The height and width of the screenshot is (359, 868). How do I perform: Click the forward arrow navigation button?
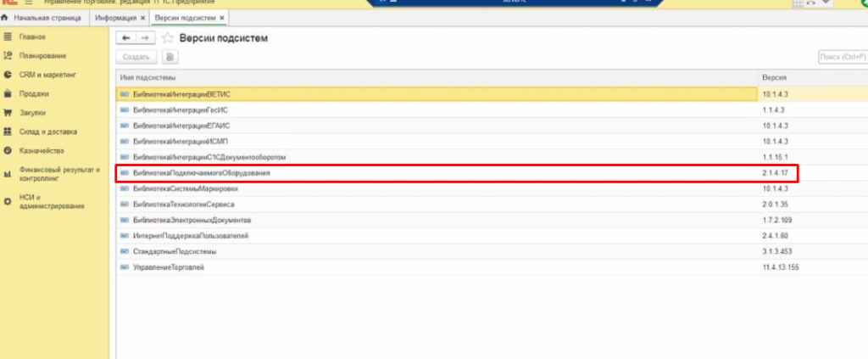tap(144, 37)
